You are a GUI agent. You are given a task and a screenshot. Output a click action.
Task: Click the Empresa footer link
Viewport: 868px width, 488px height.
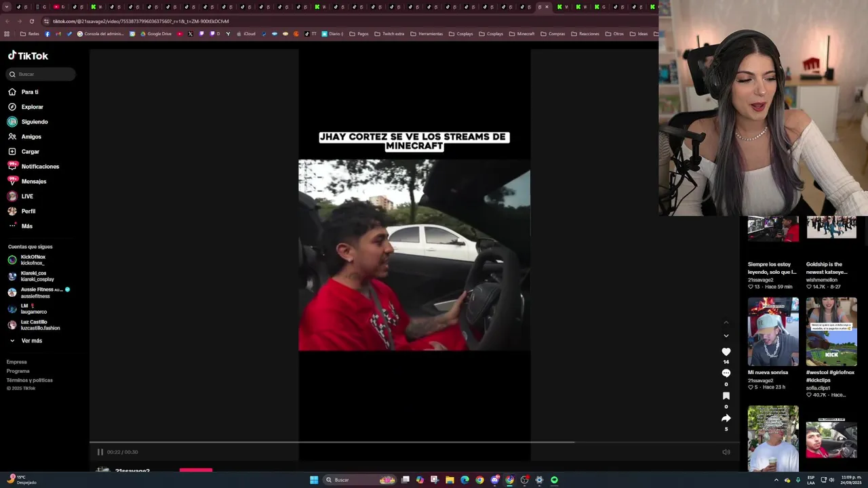point(17,362)
